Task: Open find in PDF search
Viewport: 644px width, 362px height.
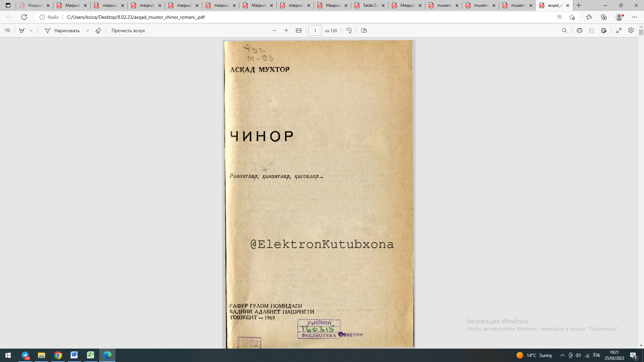Action: click(565, 31)
